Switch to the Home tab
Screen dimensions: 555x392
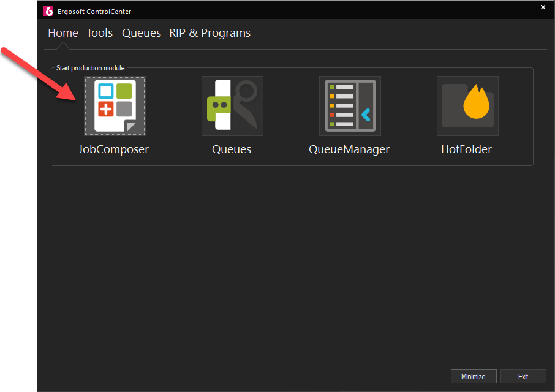pyautogui.click(x=63, y=33)
